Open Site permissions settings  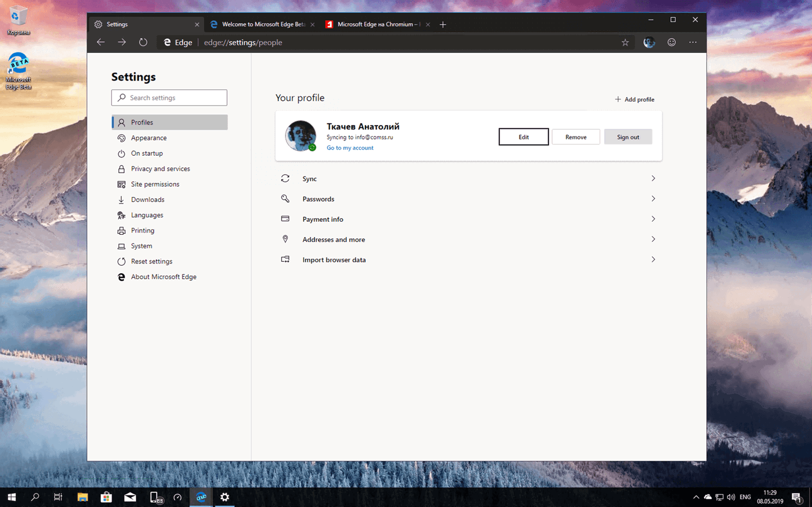[x=169, y=184]
